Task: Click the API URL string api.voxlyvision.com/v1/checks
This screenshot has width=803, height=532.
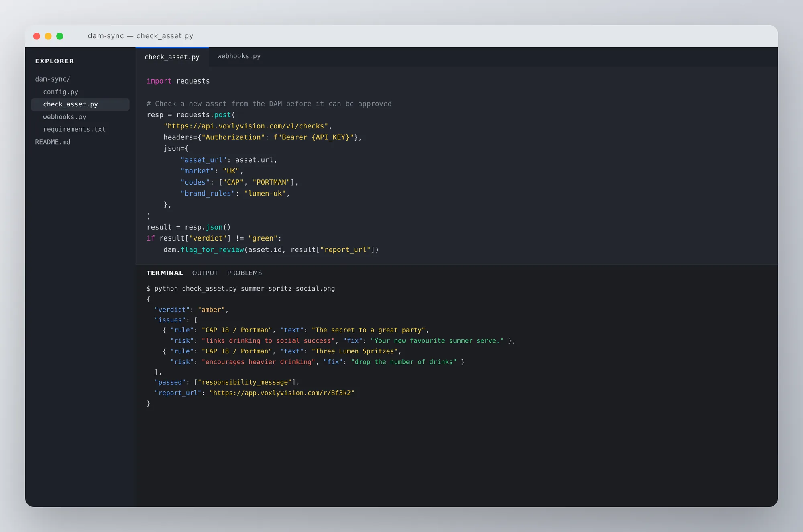Action: (246, 126)
